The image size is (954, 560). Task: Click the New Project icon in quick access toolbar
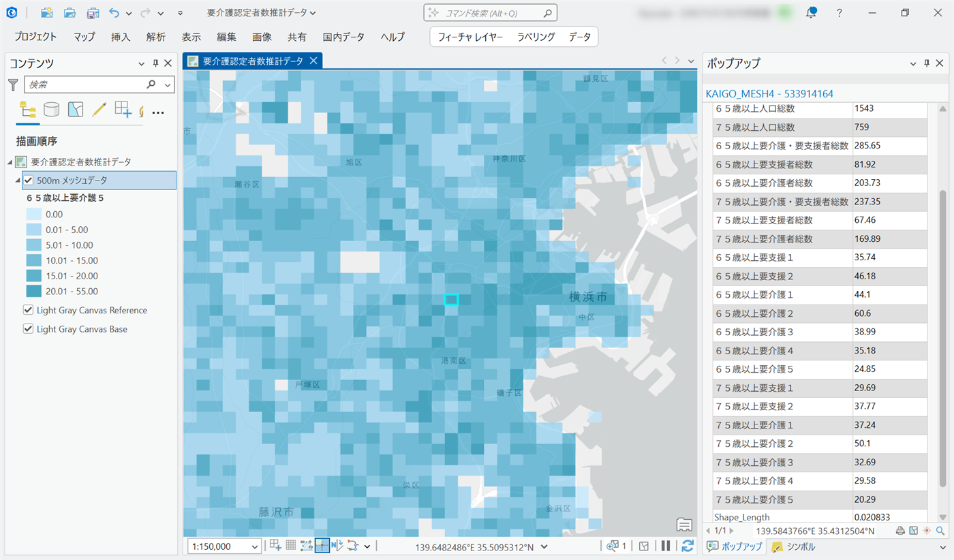pos(47,13)
